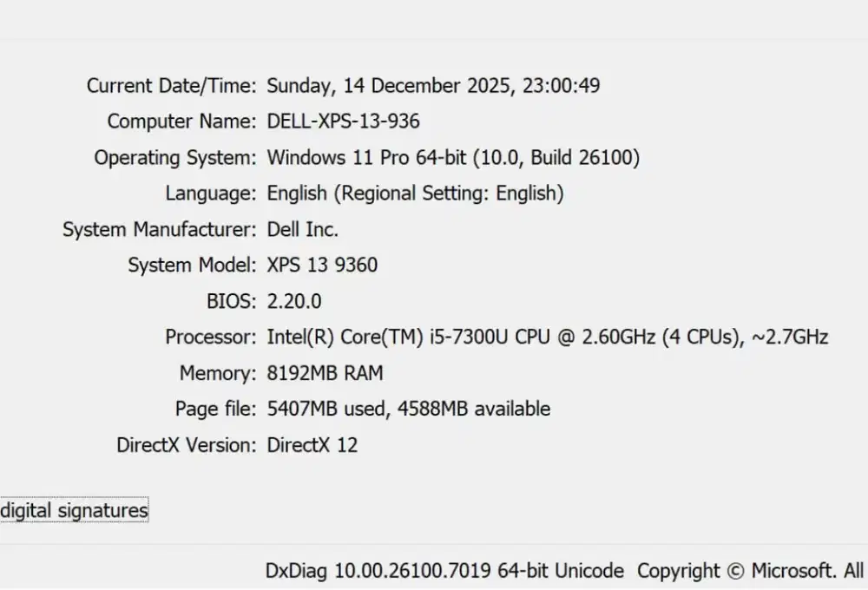Select the Memory 8192MB RAM text
This screenshot has width=868, height=590.
point(325,373)
